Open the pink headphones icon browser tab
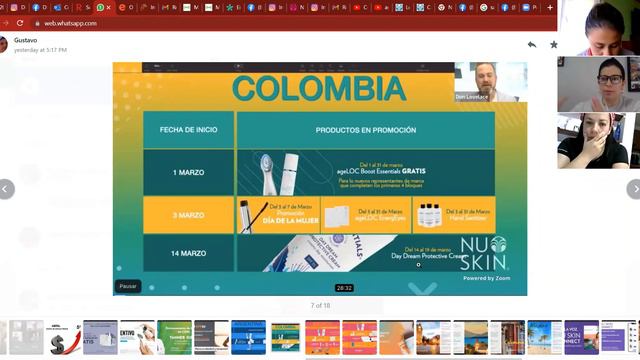The width and height of the screenshot is (640, 360). 293,7
